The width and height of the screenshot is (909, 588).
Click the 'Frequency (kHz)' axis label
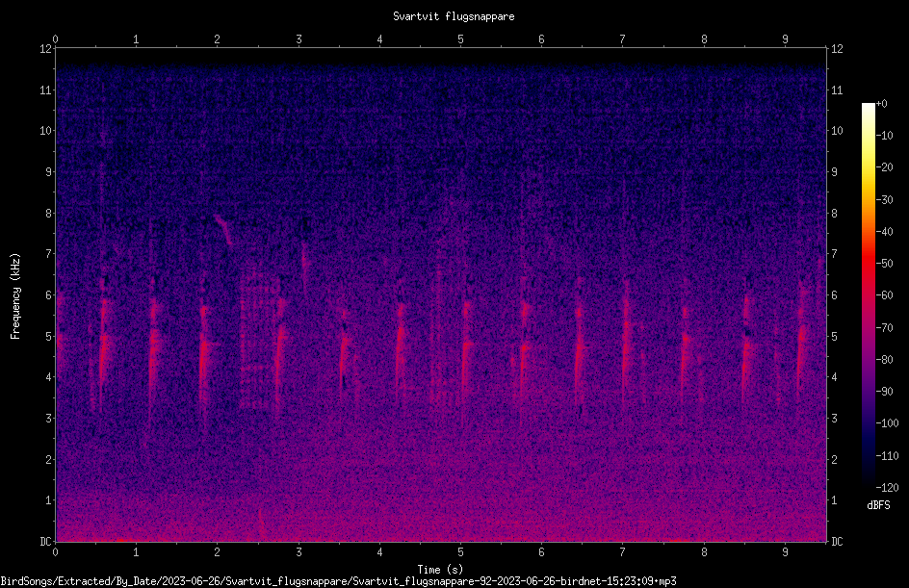pos(15,296)
